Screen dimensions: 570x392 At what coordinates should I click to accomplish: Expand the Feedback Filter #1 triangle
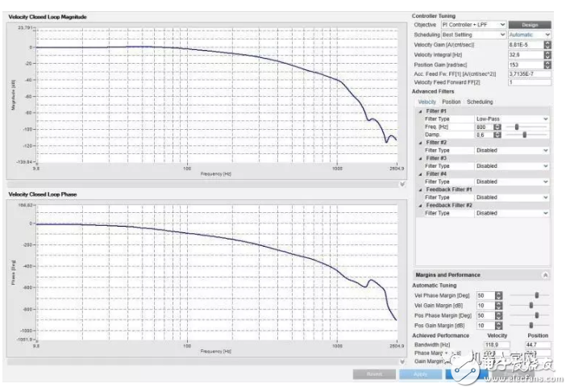(x=419, y=190)
